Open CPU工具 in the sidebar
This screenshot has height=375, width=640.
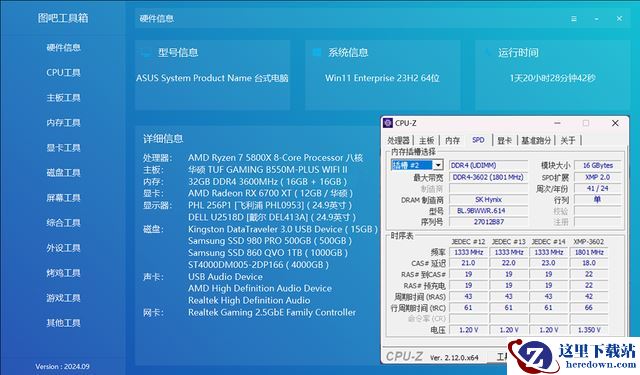point(63,73)
